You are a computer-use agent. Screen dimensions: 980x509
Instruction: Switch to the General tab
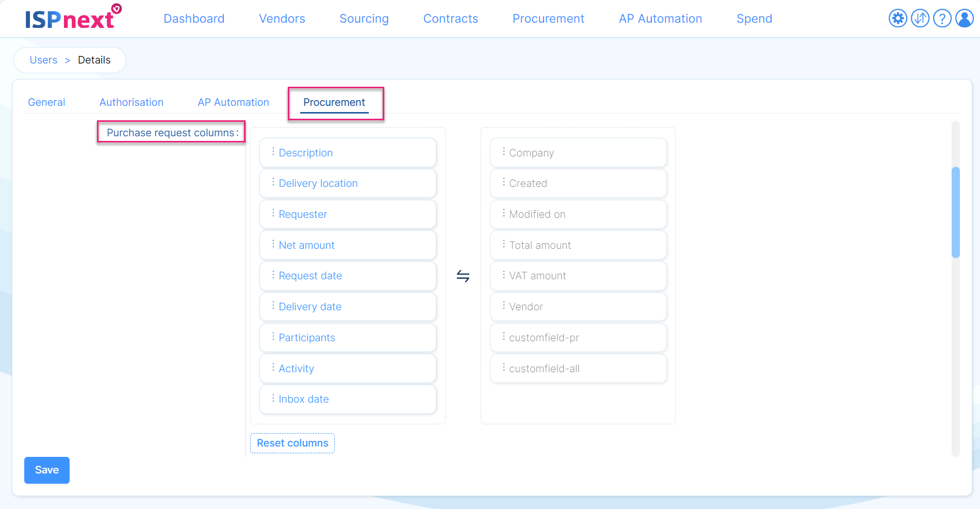click(x=46, y=102)
